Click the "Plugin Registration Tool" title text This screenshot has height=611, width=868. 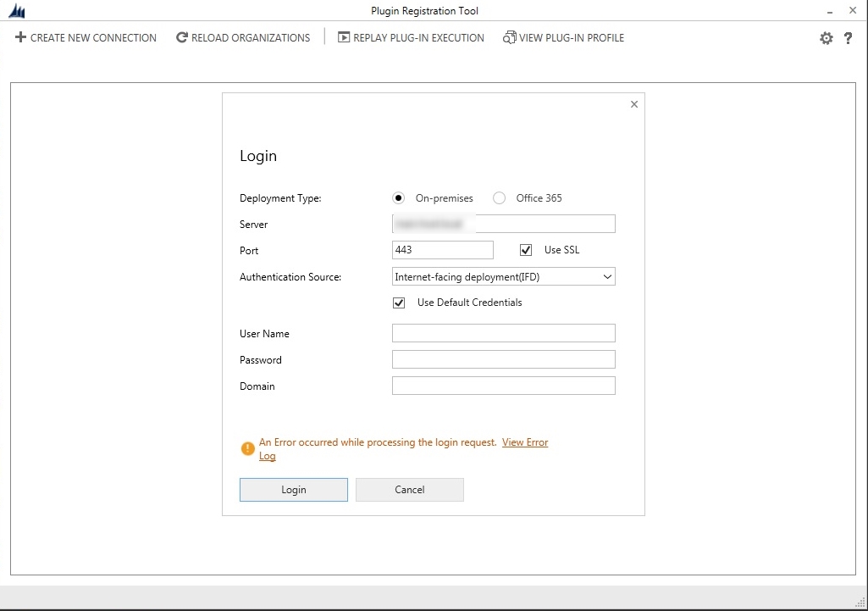[x=424, y=10]
